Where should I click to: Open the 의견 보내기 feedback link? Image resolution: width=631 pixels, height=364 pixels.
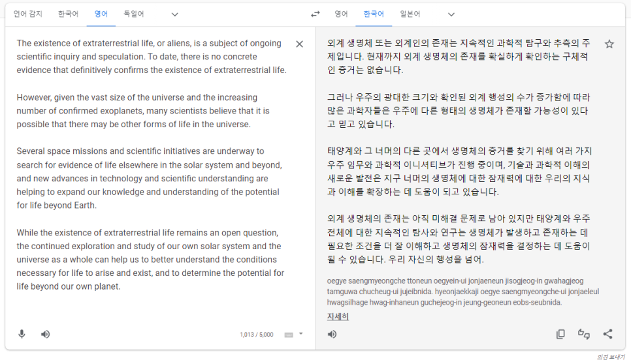click(611, 357)
